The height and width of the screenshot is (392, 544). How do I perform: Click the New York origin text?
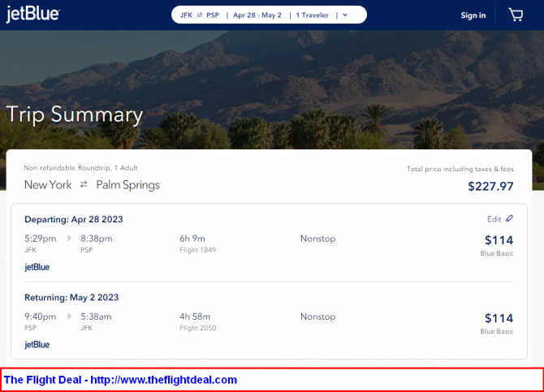[48, 185]
